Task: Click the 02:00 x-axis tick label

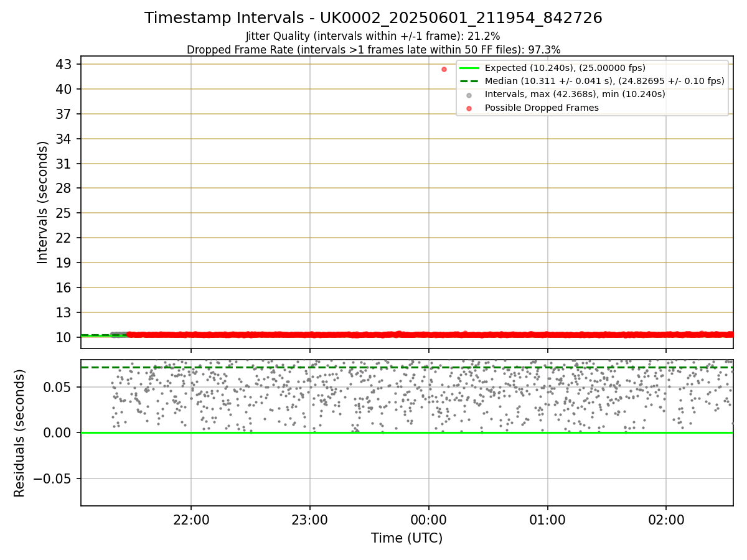Action: coord(666,519)
